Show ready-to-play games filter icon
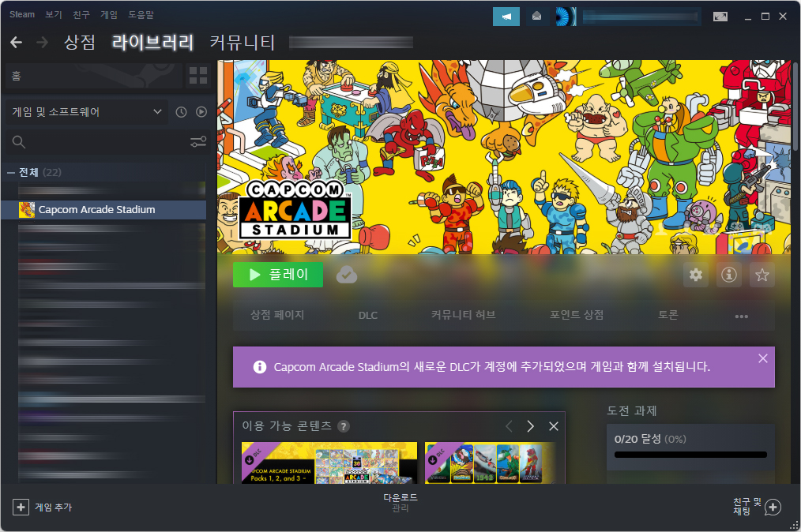 (201, 112)
